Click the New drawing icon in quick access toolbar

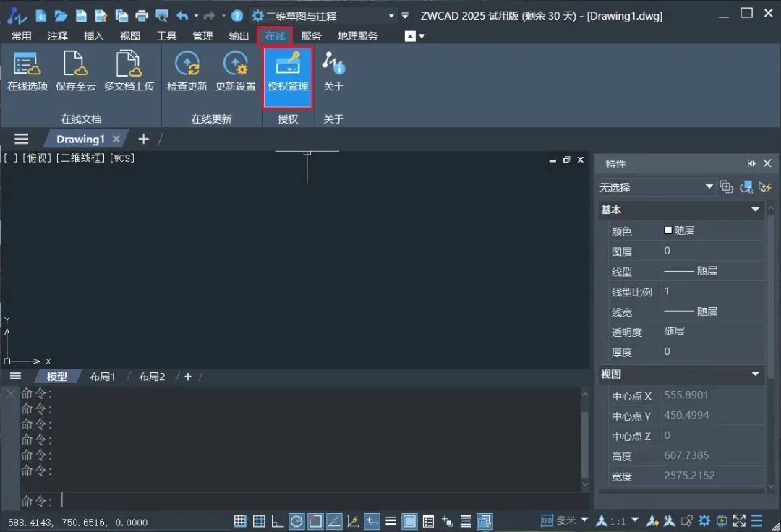tap(41, 16)
